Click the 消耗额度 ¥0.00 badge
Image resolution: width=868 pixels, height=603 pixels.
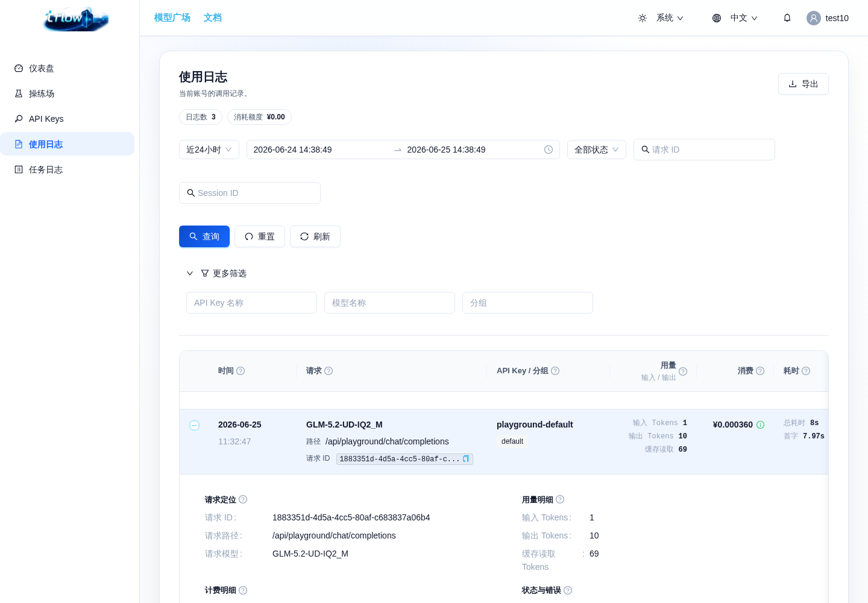(x=259, y=117)
